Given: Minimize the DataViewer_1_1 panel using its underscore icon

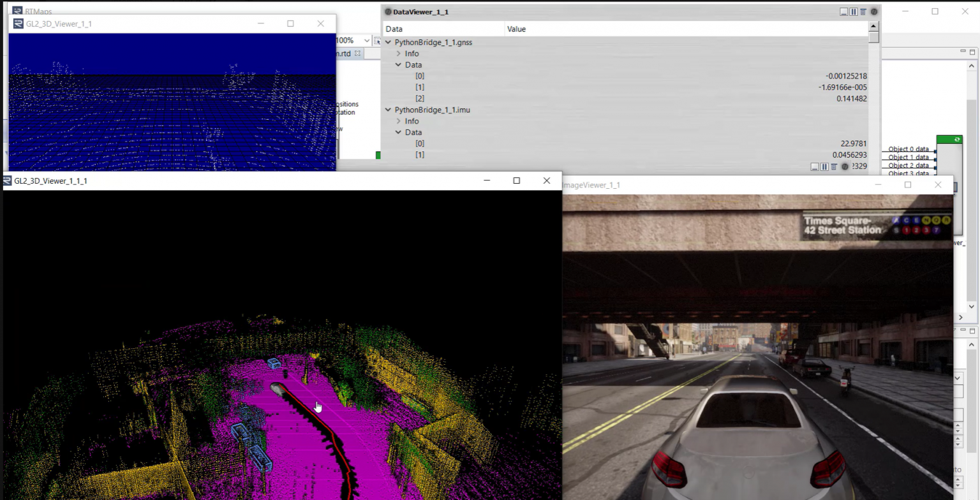Looking at the screenshot, I should [843, 12].
